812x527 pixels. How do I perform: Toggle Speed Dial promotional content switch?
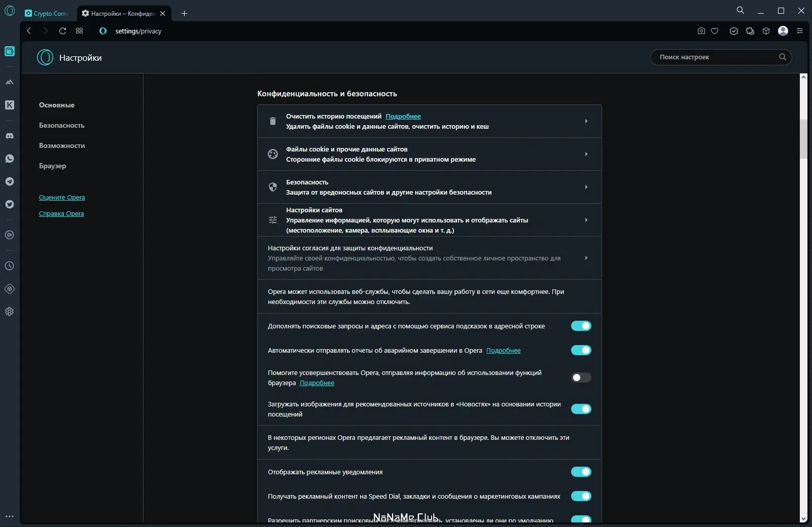coord(581,496)
